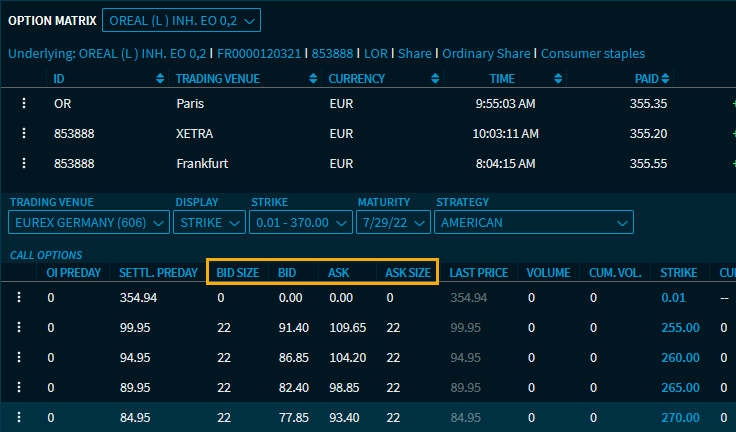Click the strike range 0.01 - 370.00 selector
The image size is (736, 432).
point(299,222)
